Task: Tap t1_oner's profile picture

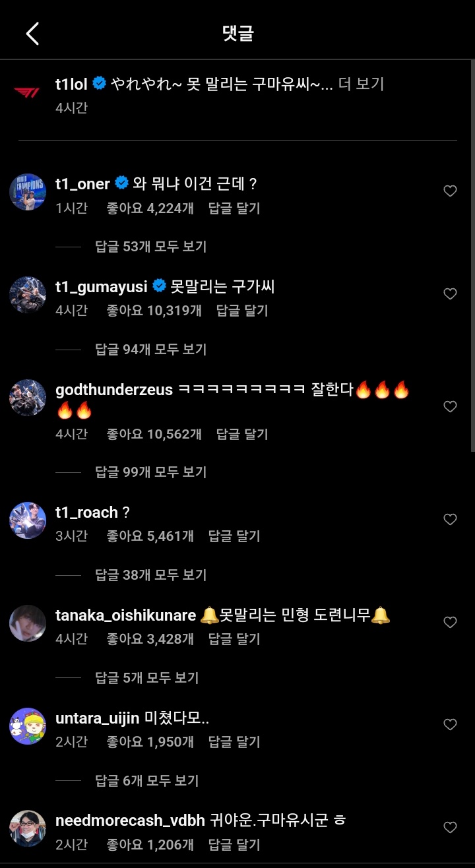Action: 28,192
